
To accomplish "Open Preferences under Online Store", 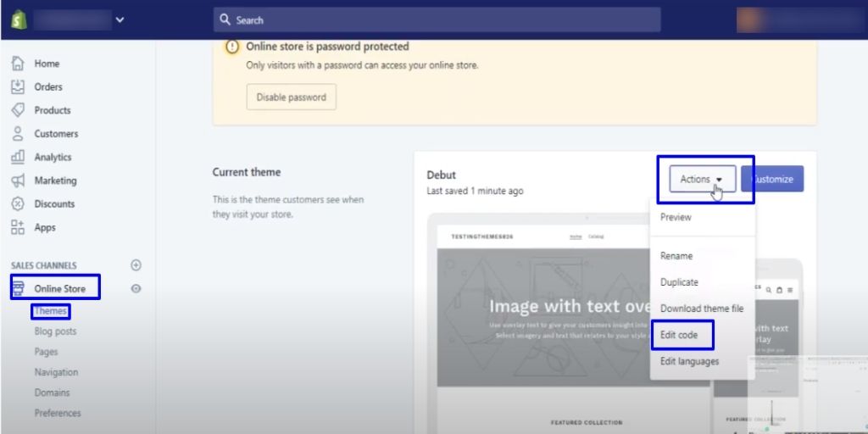I will (58, 413).
